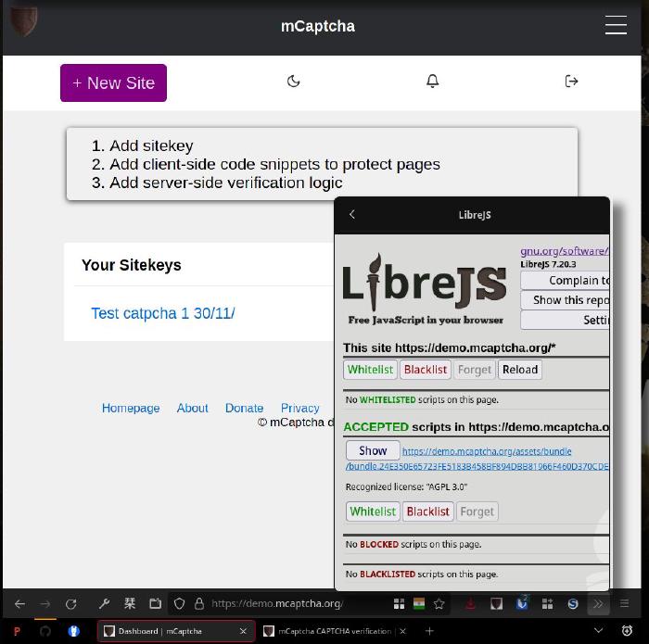
Task: Click the blue shield extension icon
Action: (x=522, y=604)
